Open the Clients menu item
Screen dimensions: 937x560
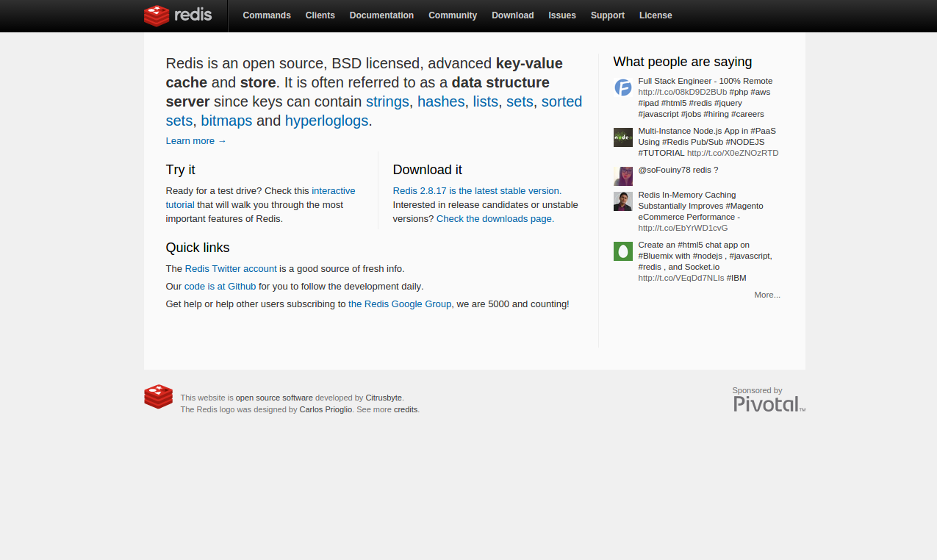tap(320, 15)
